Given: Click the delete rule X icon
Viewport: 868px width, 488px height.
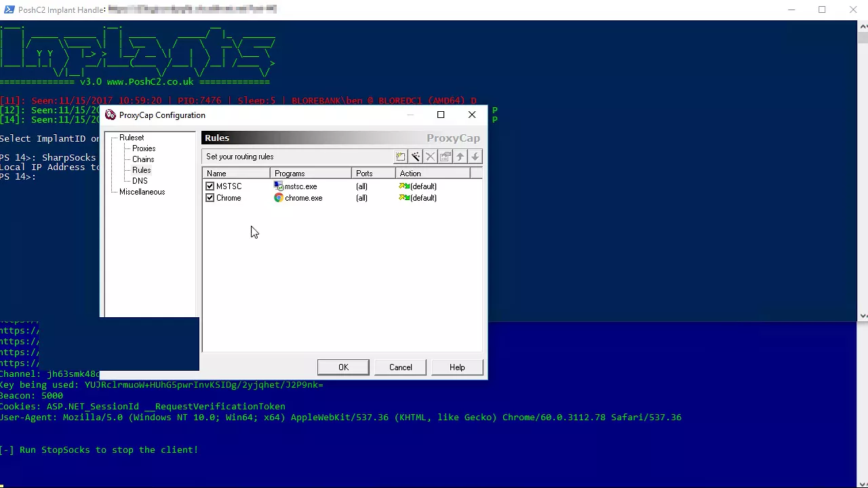Looking at the screenshot, I should [431, 157].
